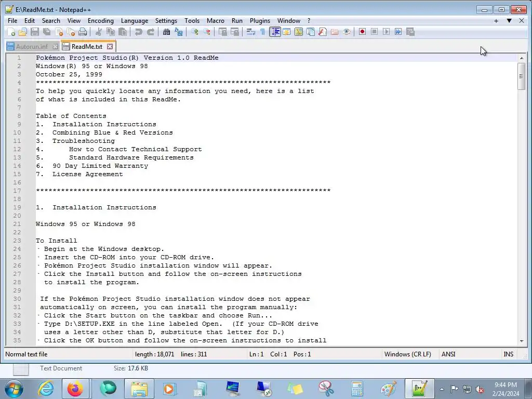Image resolution: width=532 pixels, height=399 pixels.
Task: Open the Window menu
Action: [289, 21]
